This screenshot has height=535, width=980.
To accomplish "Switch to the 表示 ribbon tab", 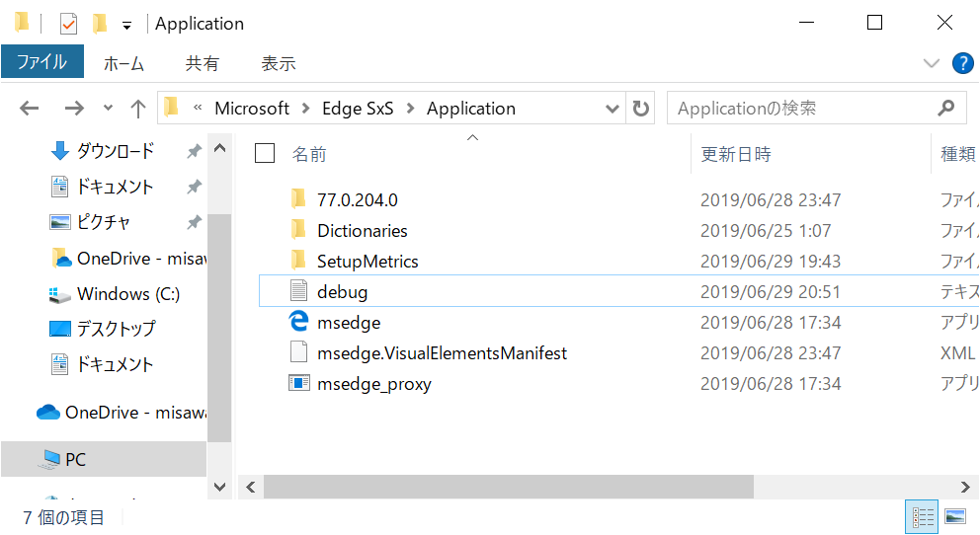I will pos(278,63).
